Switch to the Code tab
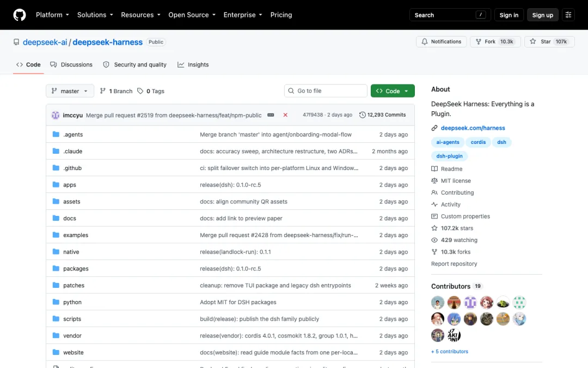This screenshot has height=368, width=588. pos(28,64)
